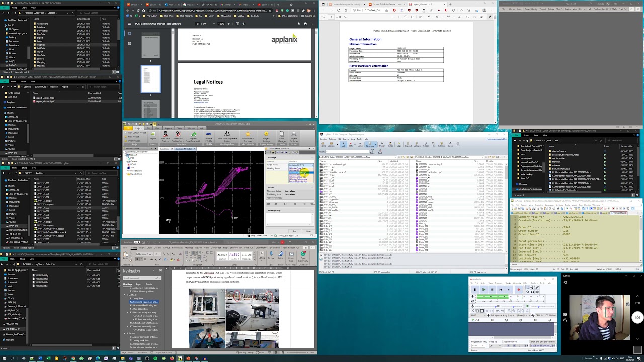The image size is (644, 362).
Task: Expand Imported Files node in Project Explorer
Action: [x=126, y=174]
